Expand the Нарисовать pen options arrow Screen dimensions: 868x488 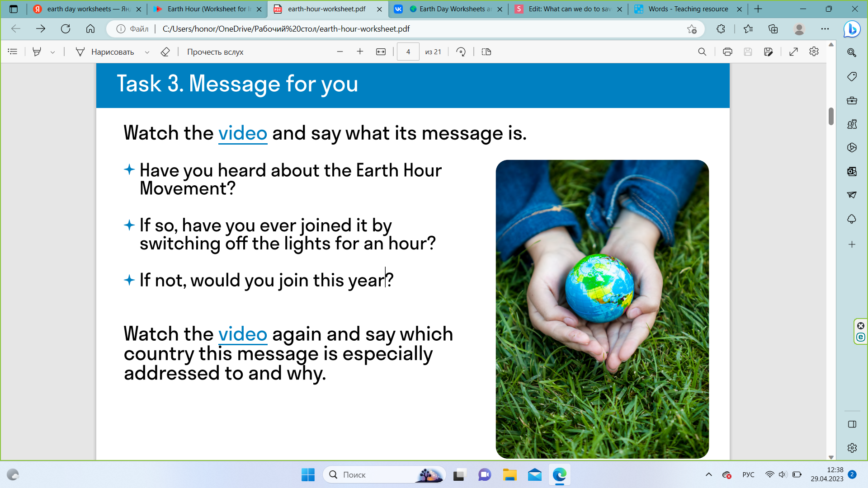(x=147, y=52)
